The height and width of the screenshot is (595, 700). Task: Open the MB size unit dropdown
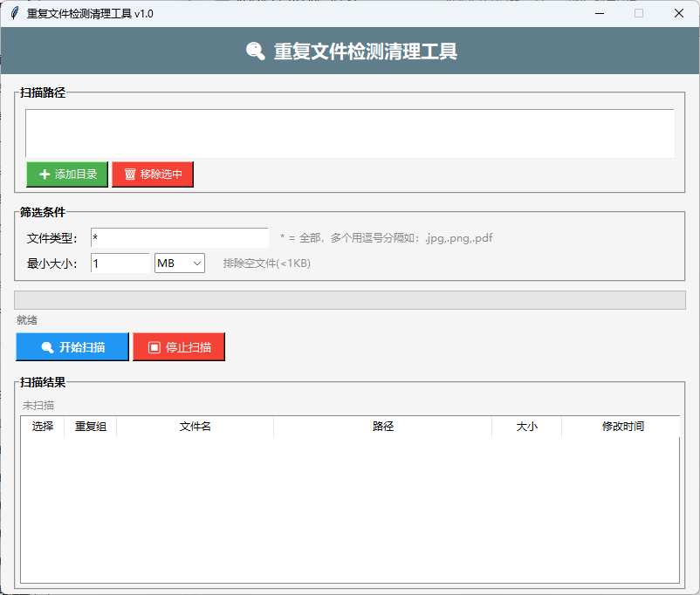[x=180, y=263]
